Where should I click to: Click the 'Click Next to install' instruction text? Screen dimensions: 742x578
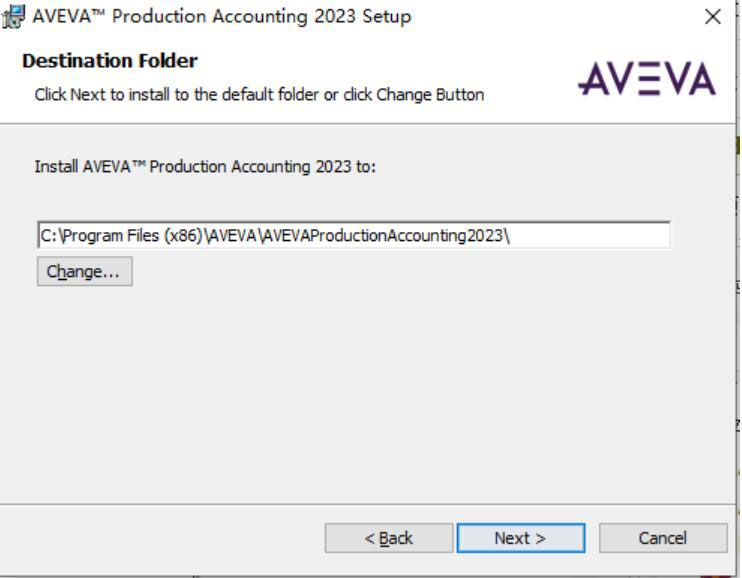click(x=259, y=95)
